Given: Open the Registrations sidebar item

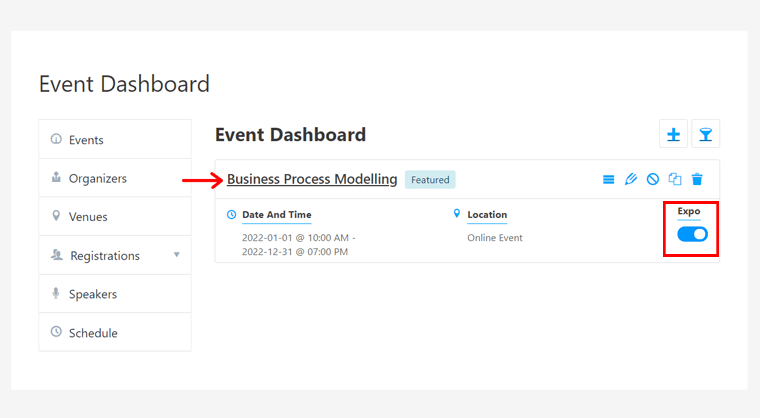Looking at the screenshot, I should (x=104, y=256).
